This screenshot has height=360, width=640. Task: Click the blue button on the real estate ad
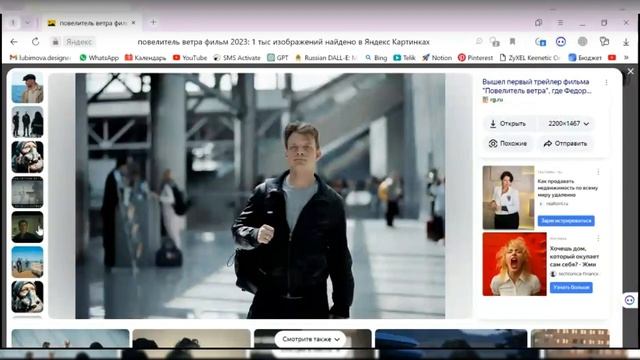coord(566,220)
